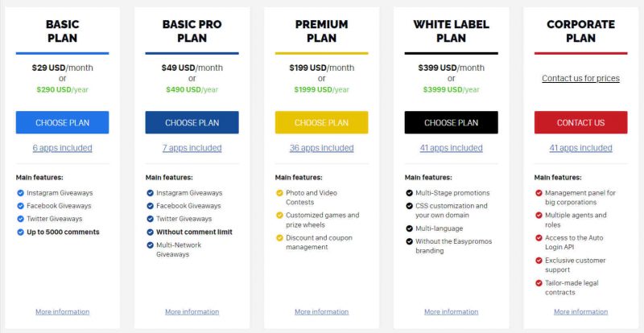The height and width of the screenshot is (333, 644).
Task: Choose the White Label Plan black button
Action: pyautogui.click(x=451, y=122)
